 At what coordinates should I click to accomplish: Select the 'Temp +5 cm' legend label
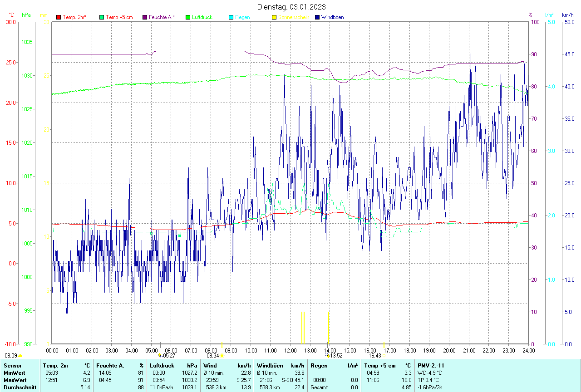pyautogui.click(x=119, y=17)
